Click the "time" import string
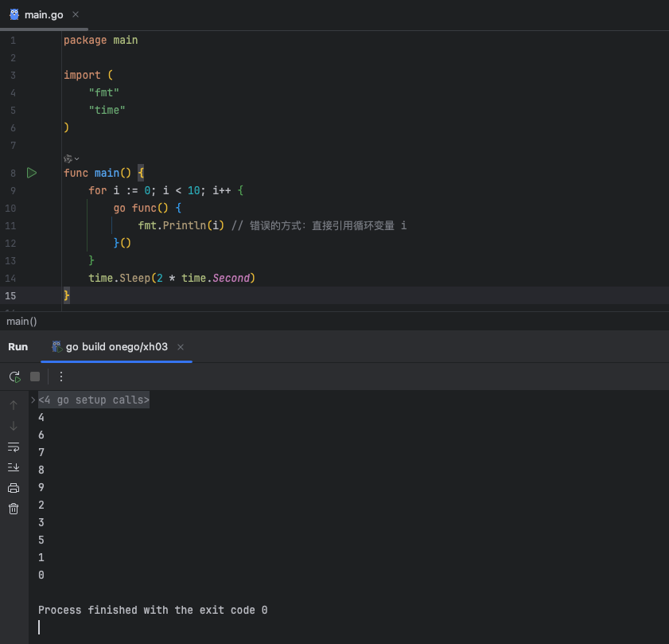Image resolution: width=669 pixels, height=644 pixels. tap(107, 110)
